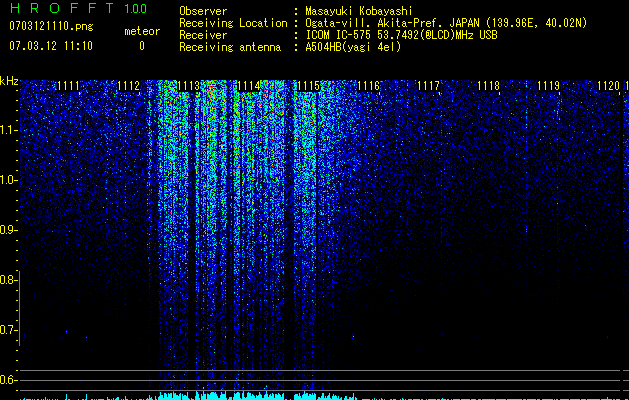The image size is (629, 400).
Task: Click the meteor count value 0
Action: tap(142, 46)
